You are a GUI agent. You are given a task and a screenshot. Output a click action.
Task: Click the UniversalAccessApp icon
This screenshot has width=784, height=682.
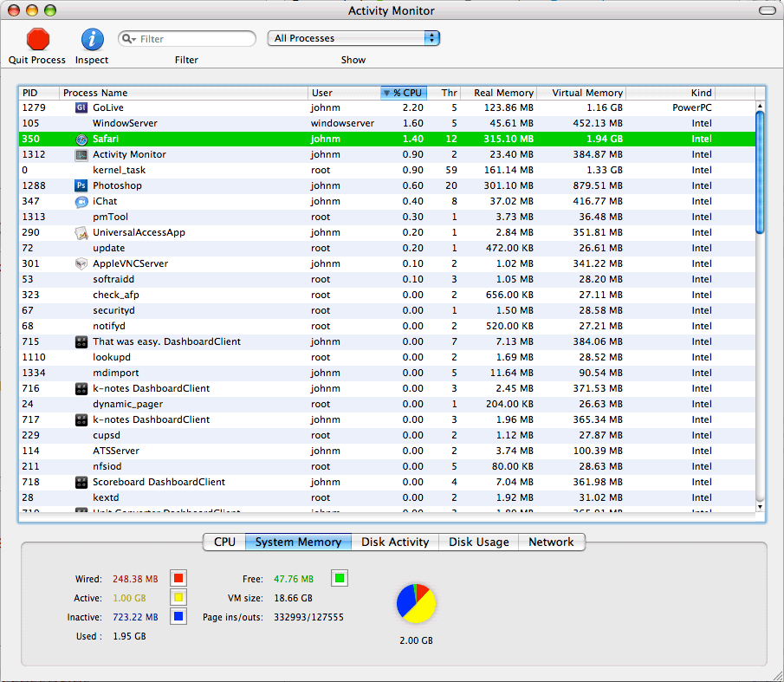(x=81, y=232)
